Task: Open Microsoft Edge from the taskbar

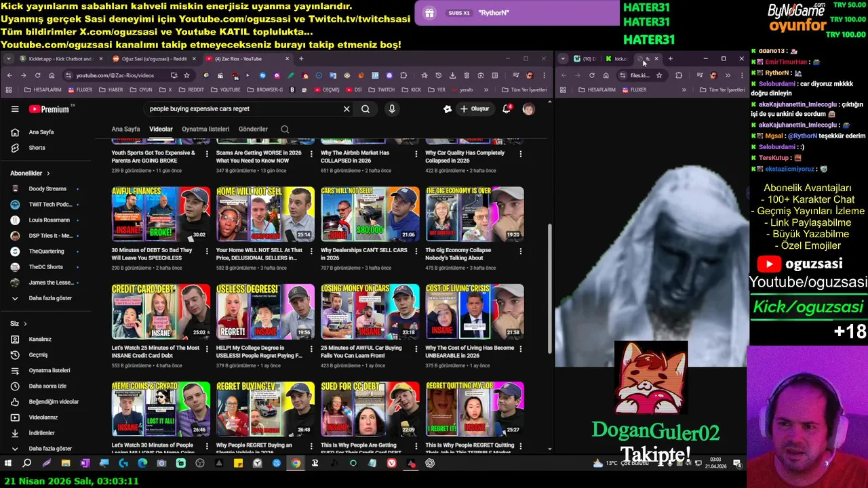Action: pyautogui.click(x=142, y=464)
